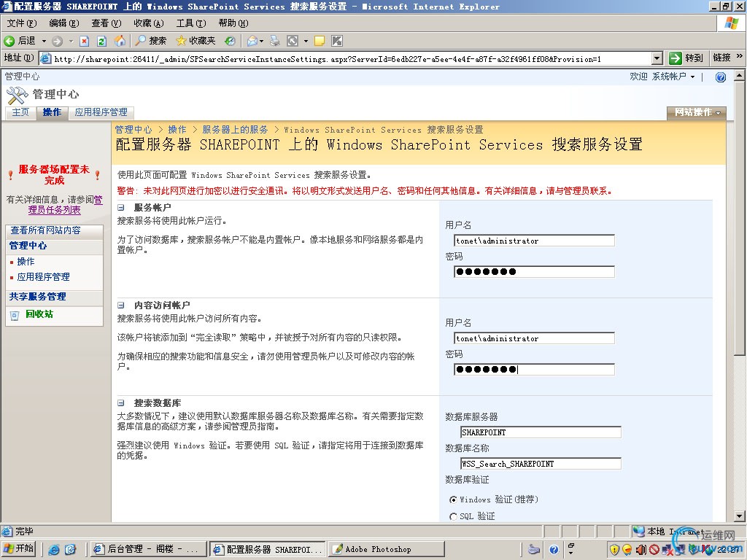
Task: Click 查看所有网站内容 in sidebar
Action: tap(45, 230)
